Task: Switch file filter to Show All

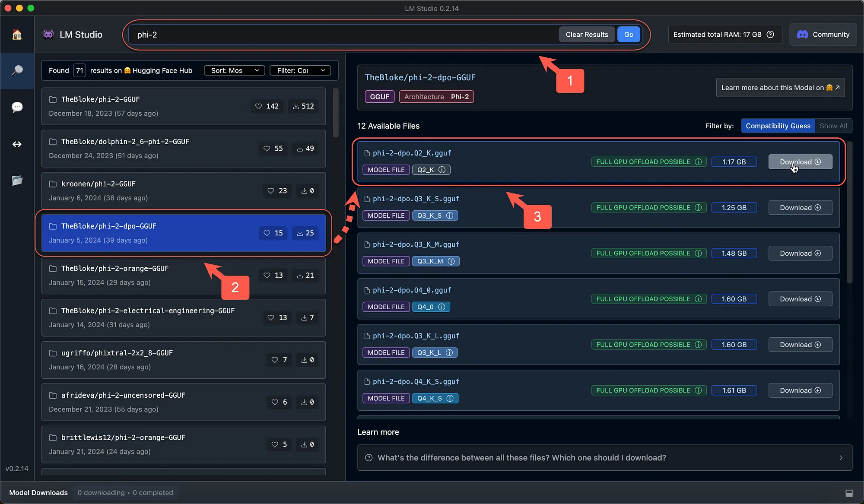Action: coord(833,126)
